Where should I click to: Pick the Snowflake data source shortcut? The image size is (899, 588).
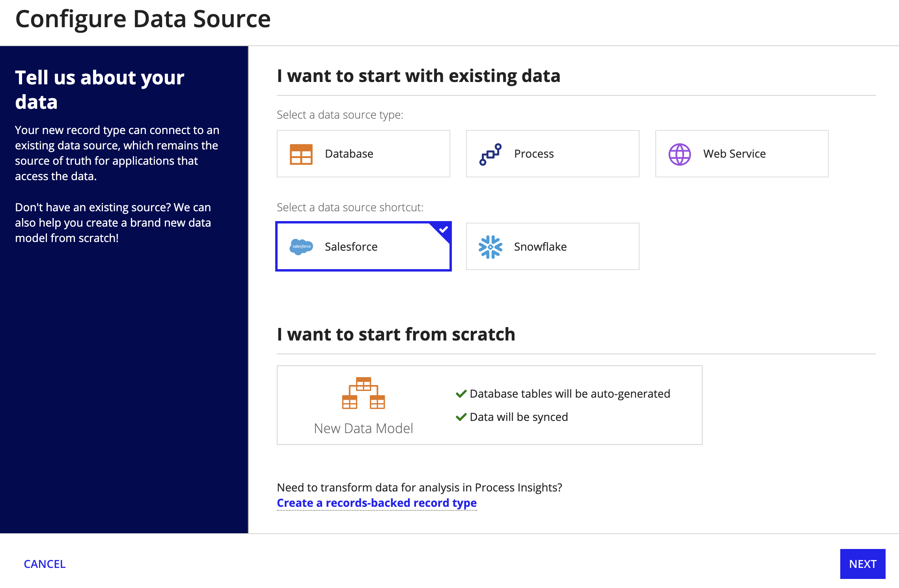coord(552,246)
